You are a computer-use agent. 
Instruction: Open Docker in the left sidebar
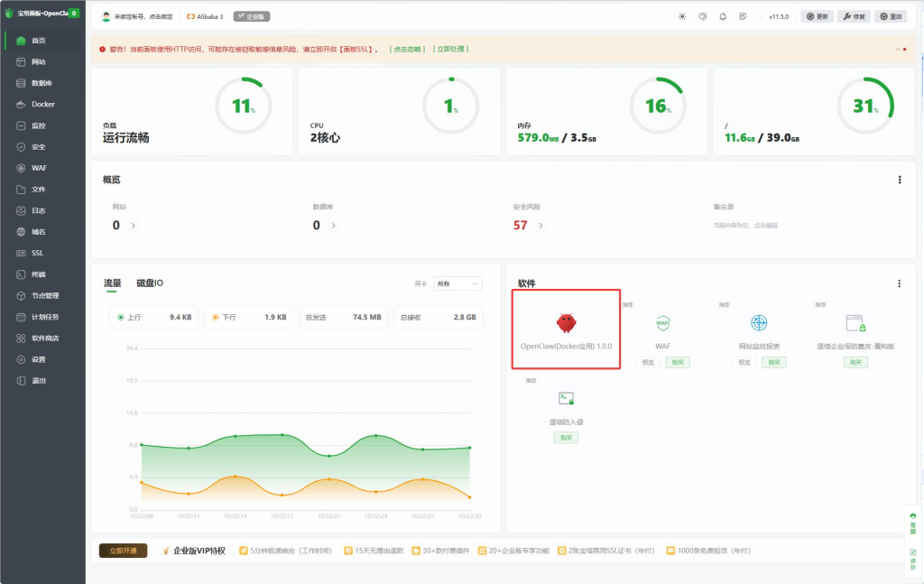(42, 104)
